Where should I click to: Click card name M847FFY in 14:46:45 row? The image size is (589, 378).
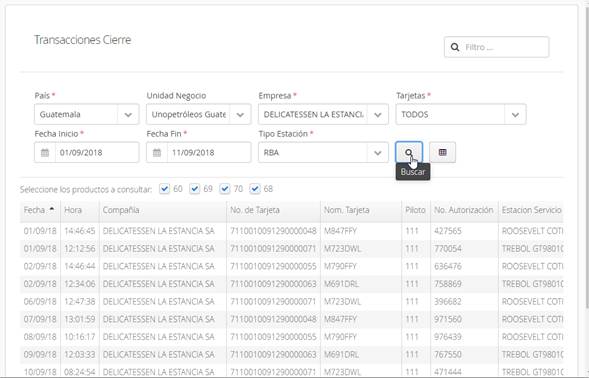coord(340,231)
